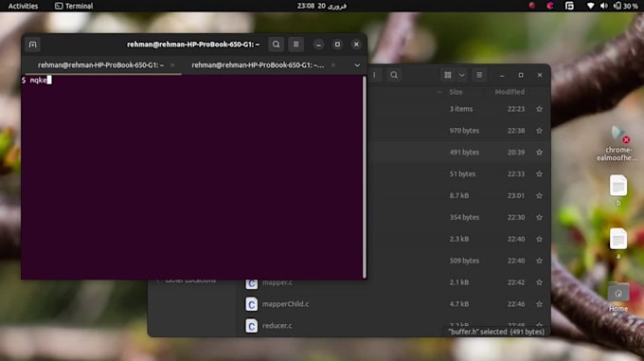
Task: Select reducer.c file name
Action: point(277,326)
